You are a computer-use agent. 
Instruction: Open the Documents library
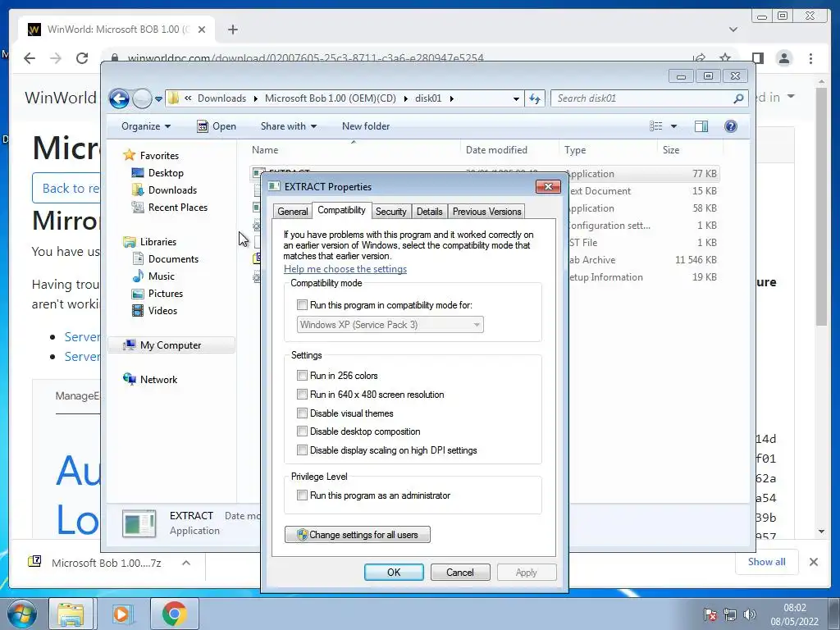[173, 259]
